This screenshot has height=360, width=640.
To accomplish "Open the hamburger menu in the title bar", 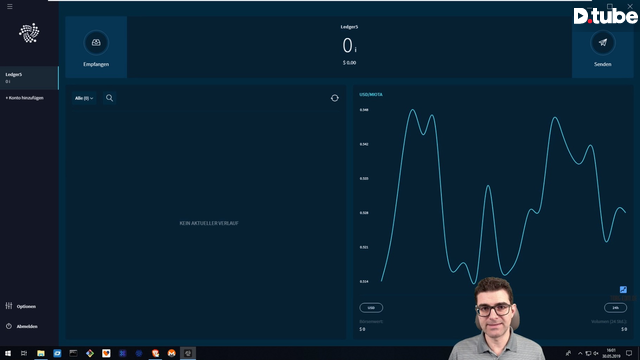I will (x=9, y=7).
